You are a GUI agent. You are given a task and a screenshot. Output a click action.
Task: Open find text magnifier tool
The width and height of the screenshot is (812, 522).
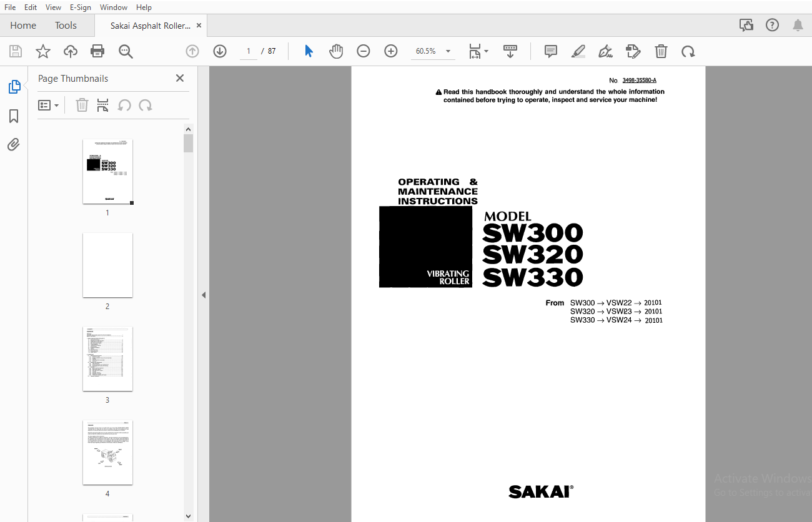click(126, 51)
